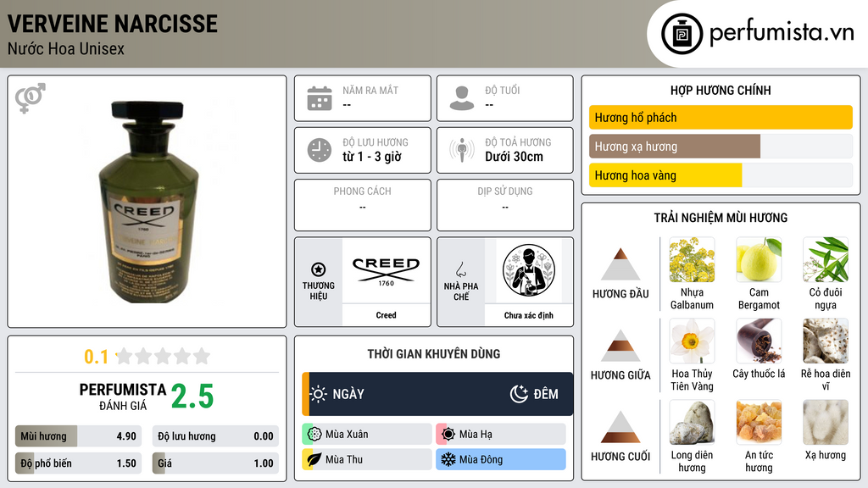Click the Hương đầu pyramid marker
The image size is (868, 488).
(x=620, y=264)
